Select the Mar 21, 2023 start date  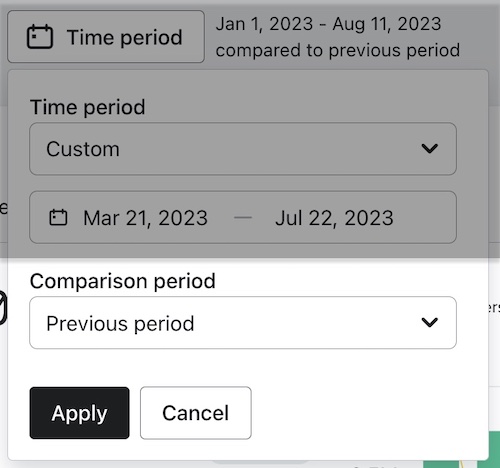click(x=145, y=218)
